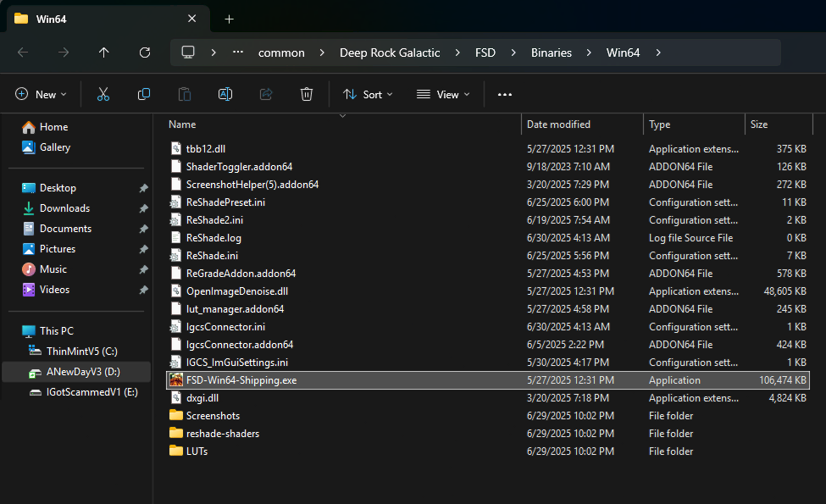The image size is (826, 504).
Task: Open the View dropdown menu
Action: 443,94
